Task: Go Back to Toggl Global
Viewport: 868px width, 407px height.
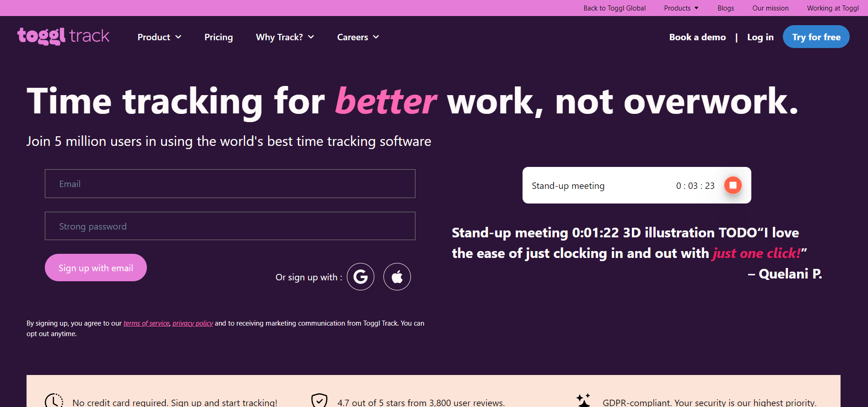Action: tap(615, 8)
